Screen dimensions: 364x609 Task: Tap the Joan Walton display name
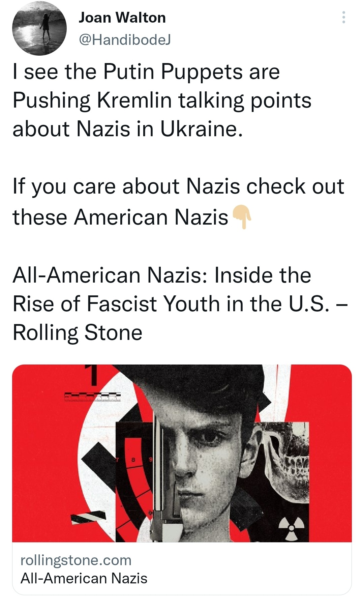tap(122, 18)
